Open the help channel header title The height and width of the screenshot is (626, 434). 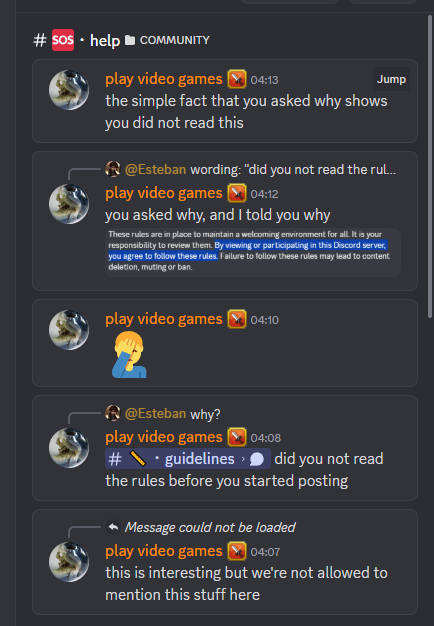(105, 40)
